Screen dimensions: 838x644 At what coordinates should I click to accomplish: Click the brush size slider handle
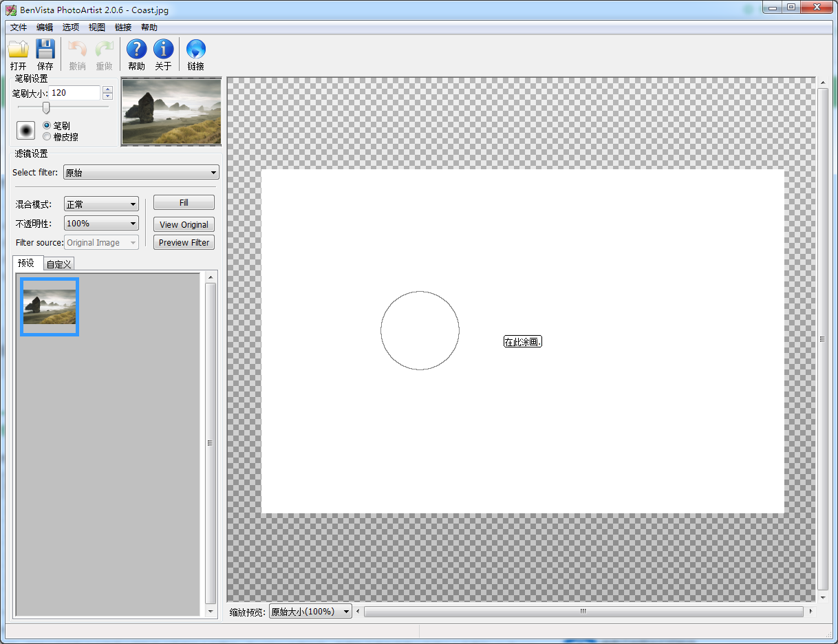[x=46, y=107]
